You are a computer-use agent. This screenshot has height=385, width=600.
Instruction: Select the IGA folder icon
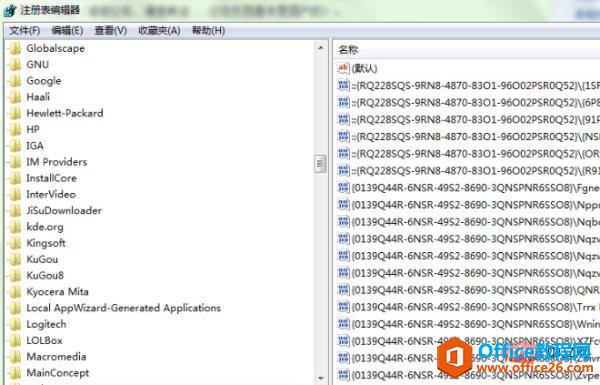pyautogui.click(x=15, y=146)
